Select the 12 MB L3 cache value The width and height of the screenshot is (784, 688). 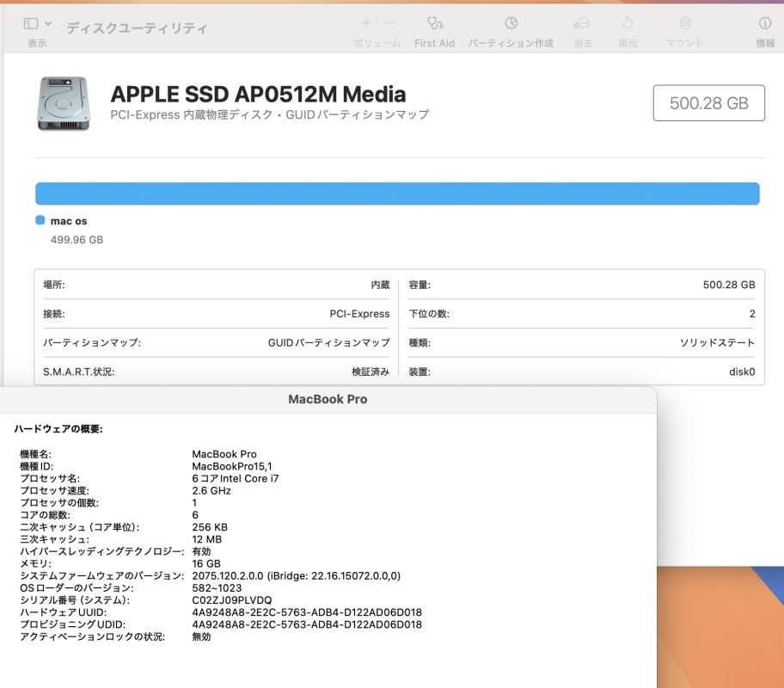coord(206,539)
